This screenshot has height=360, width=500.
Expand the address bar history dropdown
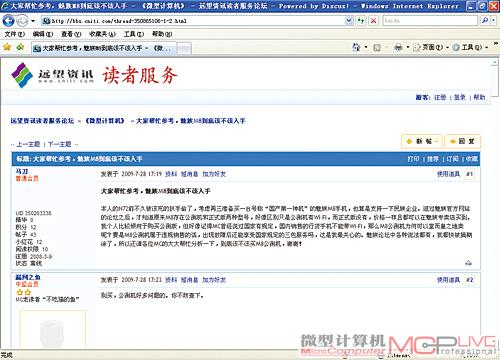click(x=349, y=21)
